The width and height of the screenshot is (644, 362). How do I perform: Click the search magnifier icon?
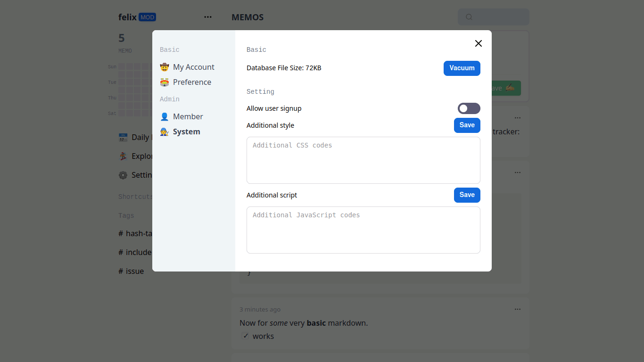click(x=469, y=17)
